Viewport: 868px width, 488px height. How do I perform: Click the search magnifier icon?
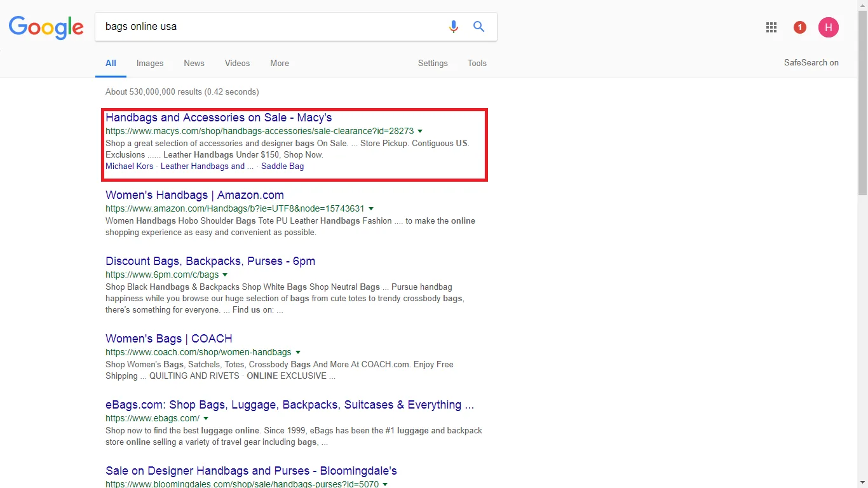[478, 27]
